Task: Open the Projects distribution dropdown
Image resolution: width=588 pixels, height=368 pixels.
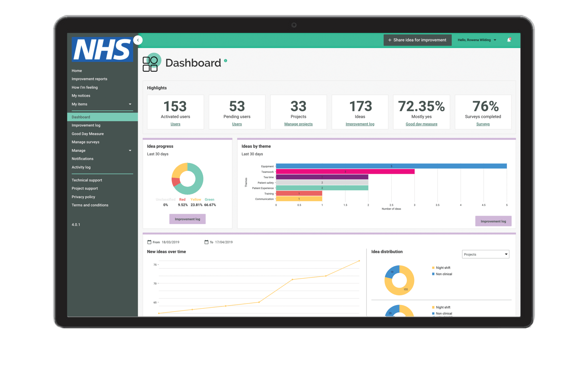Action: (x=485, y=254)
